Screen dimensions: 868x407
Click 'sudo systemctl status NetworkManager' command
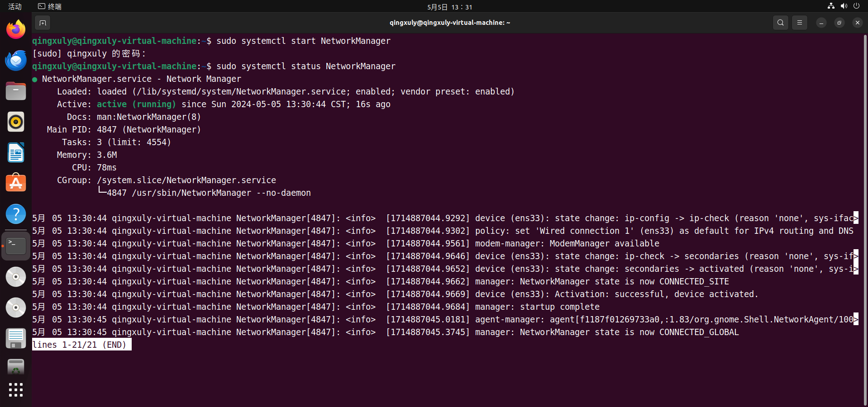tap(306, 66)
